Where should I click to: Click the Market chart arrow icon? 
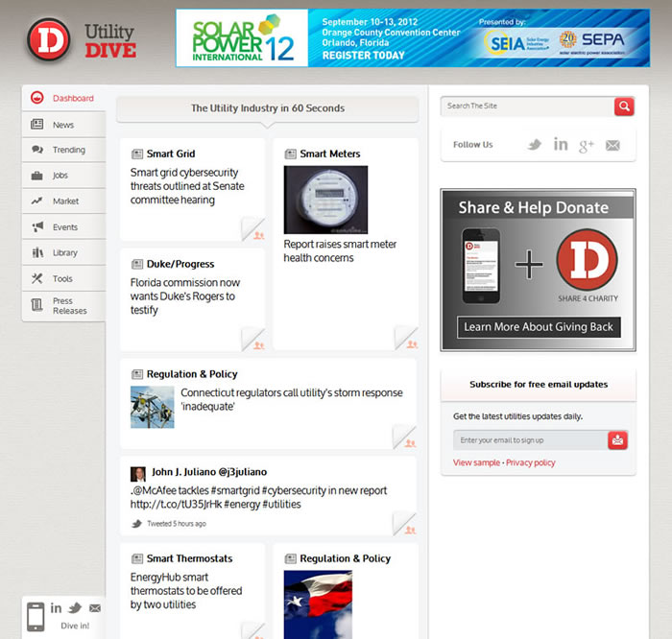pyautogui.click(x=36, y=201)
